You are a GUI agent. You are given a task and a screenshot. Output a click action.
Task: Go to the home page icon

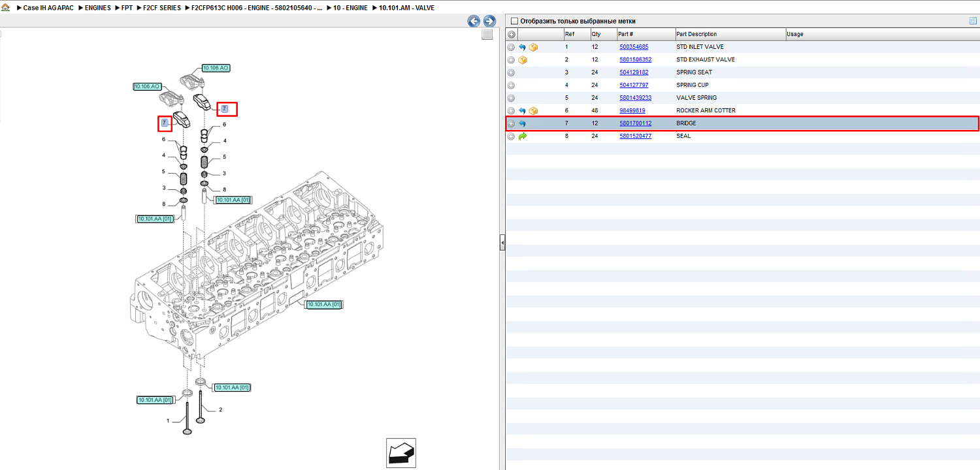[x=5, y=8]
